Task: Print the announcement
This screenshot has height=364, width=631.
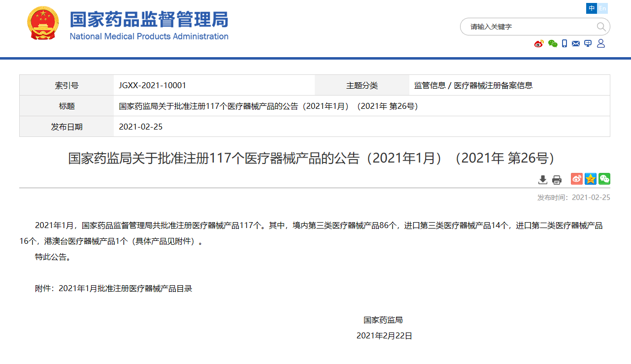Action: (557, 179)
